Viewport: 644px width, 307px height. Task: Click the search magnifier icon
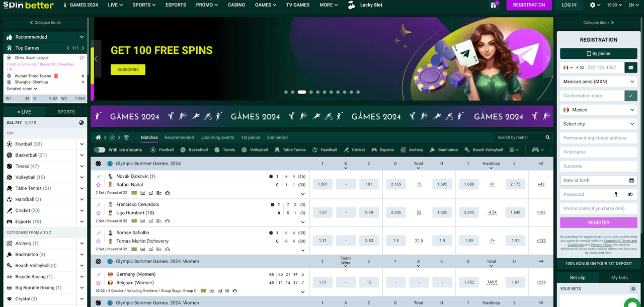547,137
